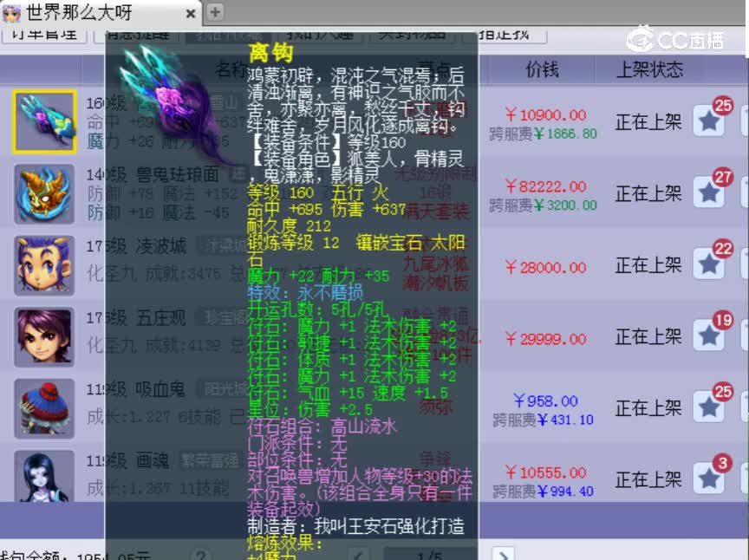The image size is (749, 560).
Task: Open the 吸血鬼 pet icon
Action: click(44, 408)
